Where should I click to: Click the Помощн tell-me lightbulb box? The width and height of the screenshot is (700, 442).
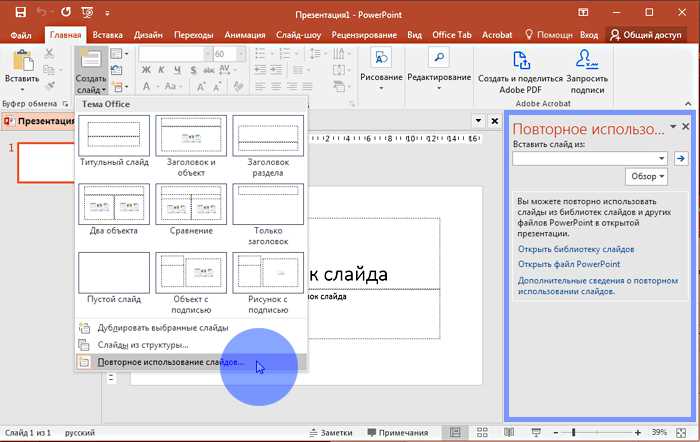(x=549, y=35)
